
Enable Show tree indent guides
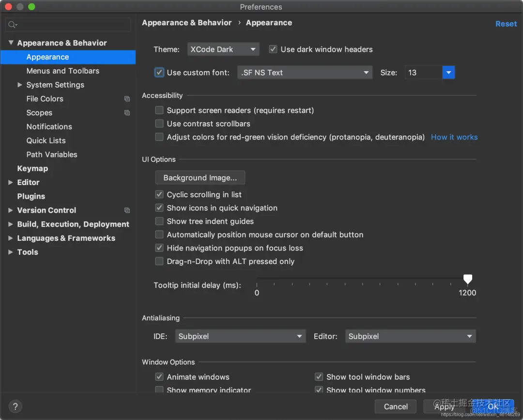[x=159, y=221]
